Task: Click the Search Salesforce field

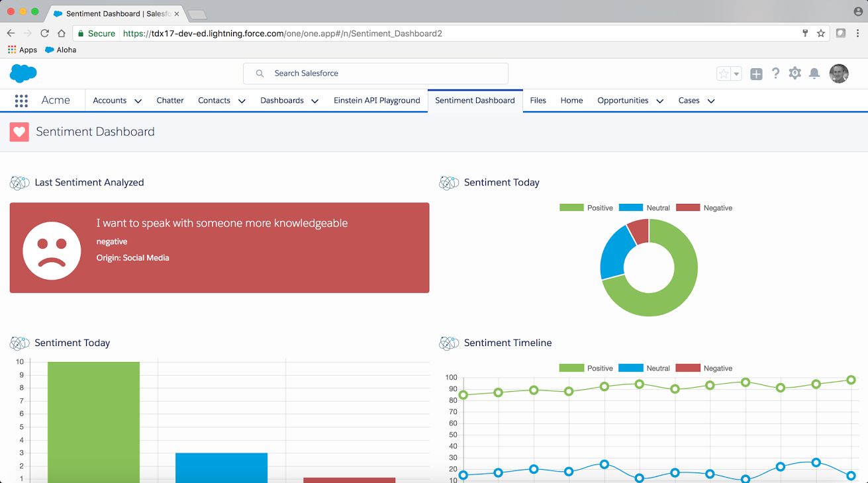Action: coord(375,73)
